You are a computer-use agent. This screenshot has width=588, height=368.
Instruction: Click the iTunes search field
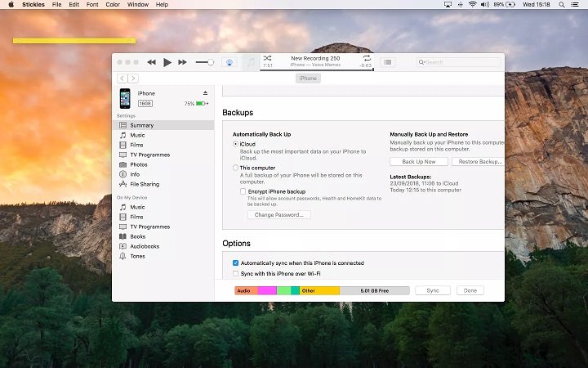457,62
